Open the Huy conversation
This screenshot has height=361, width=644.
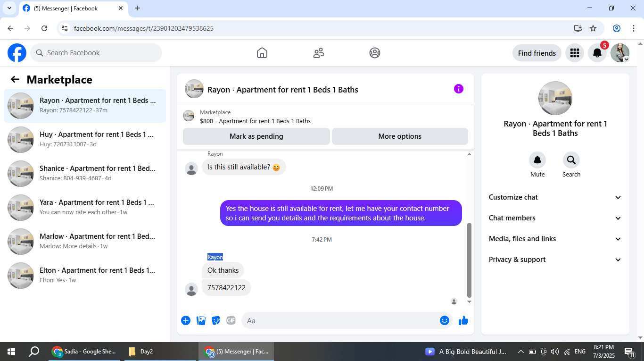tap(85, 140)
